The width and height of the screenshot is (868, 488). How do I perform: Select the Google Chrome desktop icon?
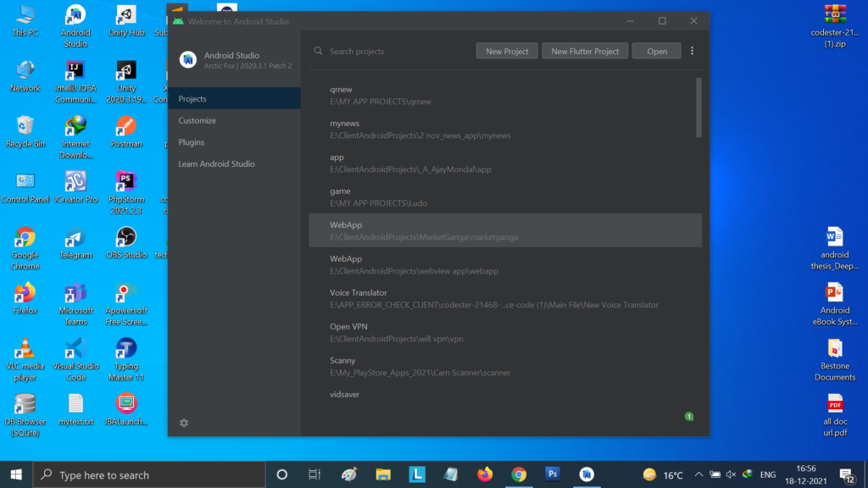point(25,249)
